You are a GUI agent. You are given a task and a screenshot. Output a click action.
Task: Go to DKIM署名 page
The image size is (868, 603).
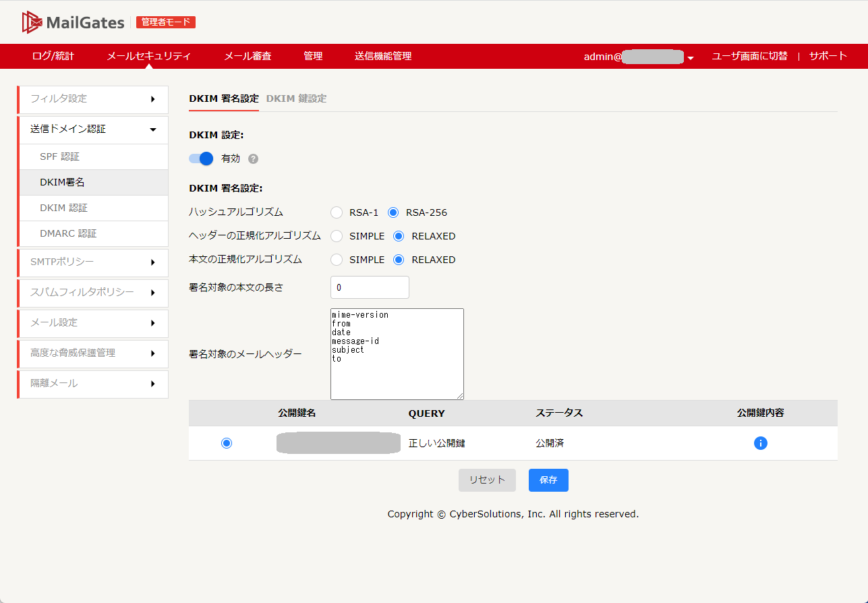click(93, 183)
